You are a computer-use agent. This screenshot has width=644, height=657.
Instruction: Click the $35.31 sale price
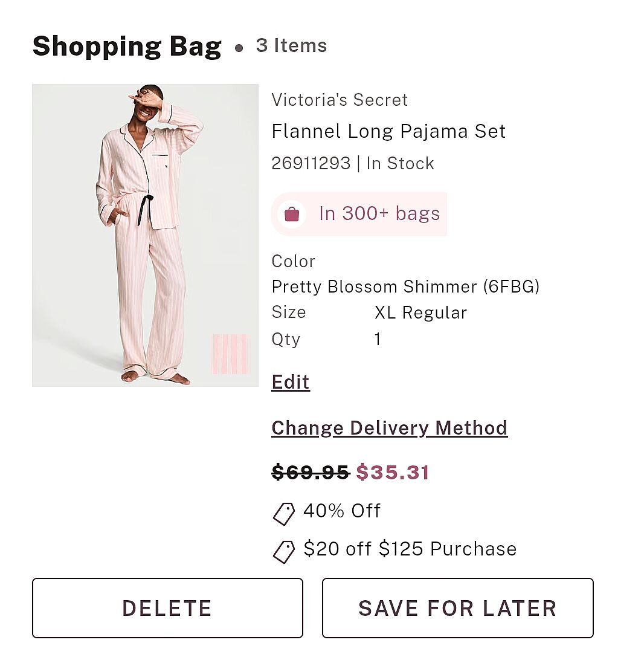[393, 472]
